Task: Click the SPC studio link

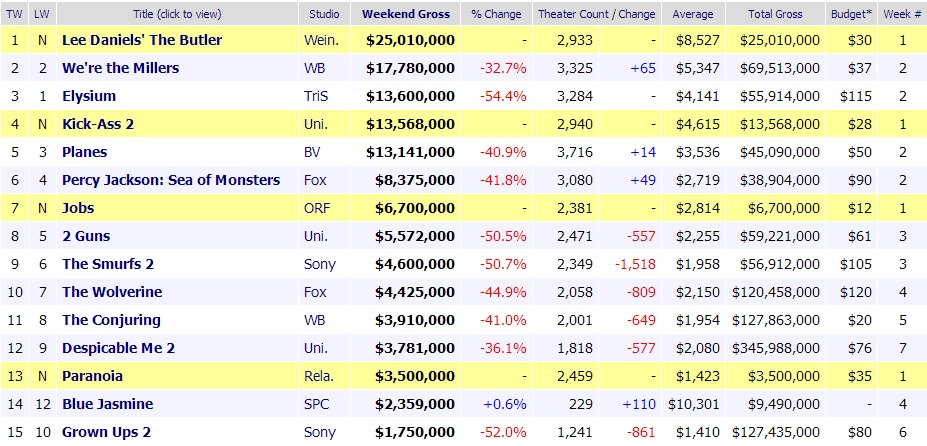Action: point(317,404)
